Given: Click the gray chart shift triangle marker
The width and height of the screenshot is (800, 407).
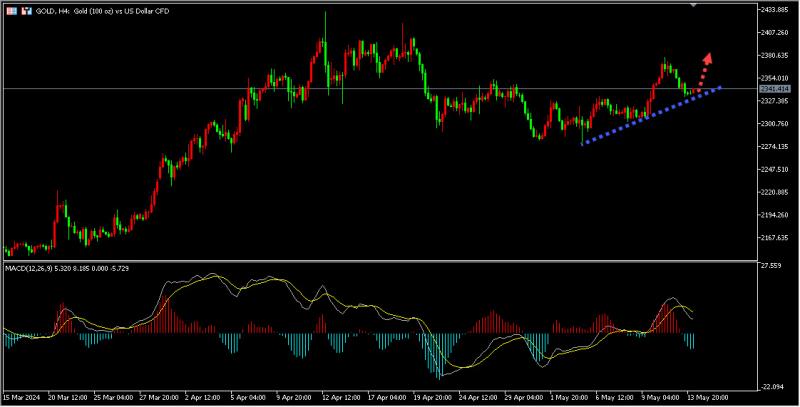Looking at the screenshot, I should click(694, 4).
